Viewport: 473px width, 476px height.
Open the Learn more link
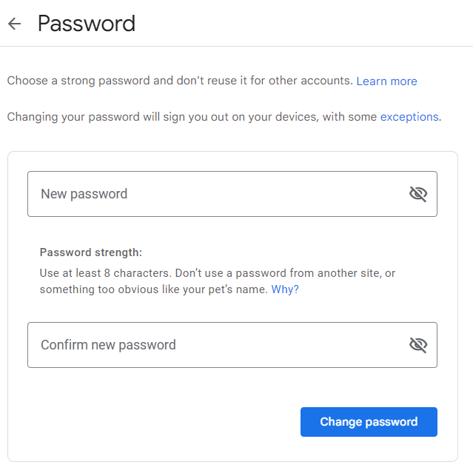point(386,81)
